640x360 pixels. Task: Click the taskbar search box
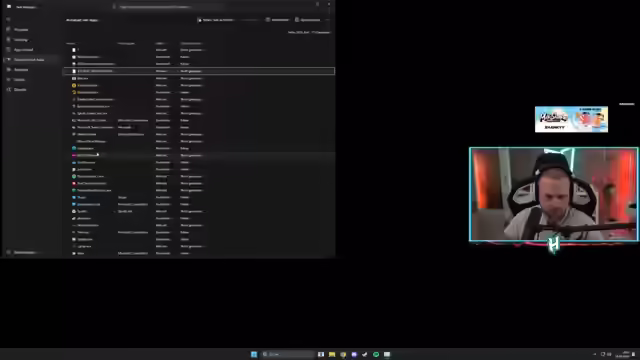click(288, 354)
